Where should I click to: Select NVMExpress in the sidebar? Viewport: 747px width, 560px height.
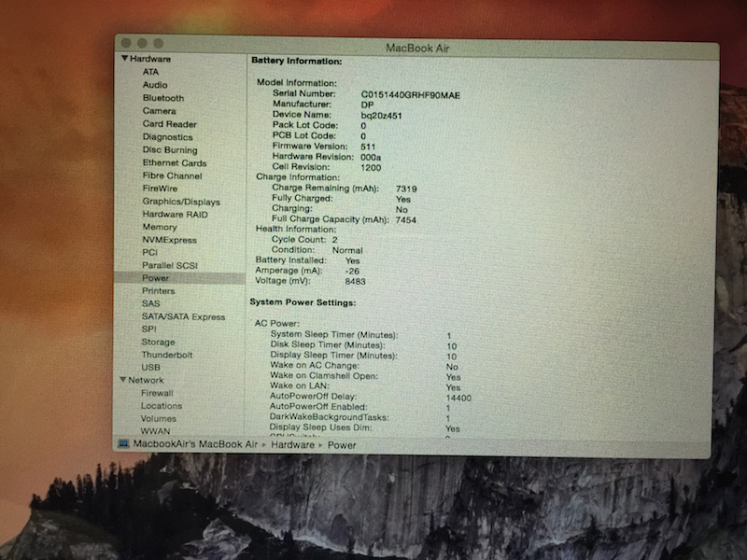(x=169, y=240)
